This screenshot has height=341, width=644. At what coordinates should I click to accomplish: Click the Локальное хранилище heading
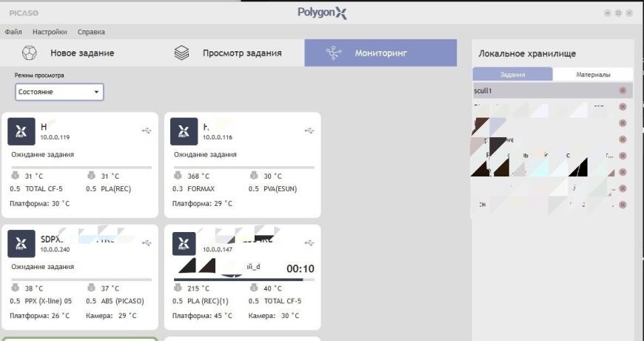tap(527, 53)
